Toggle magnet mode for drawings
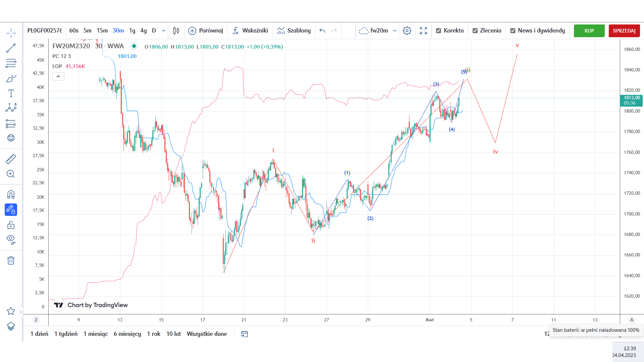 11,195
